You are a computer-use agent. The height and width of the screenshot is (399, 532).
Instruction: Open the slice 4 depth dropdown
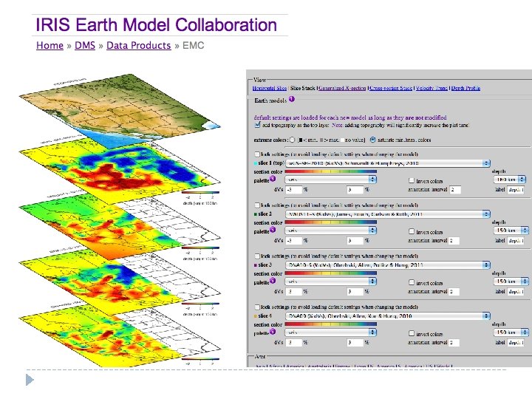(511, 332)
